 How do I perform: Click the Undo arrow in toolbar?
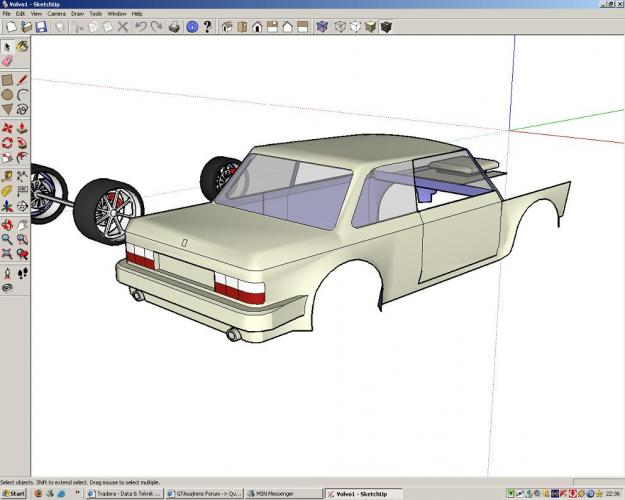(141, 27)
